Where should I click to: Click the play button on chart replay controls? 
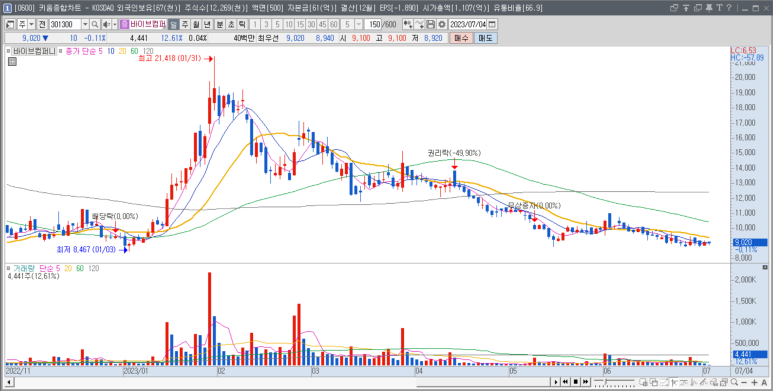click(x=556, y=382)
